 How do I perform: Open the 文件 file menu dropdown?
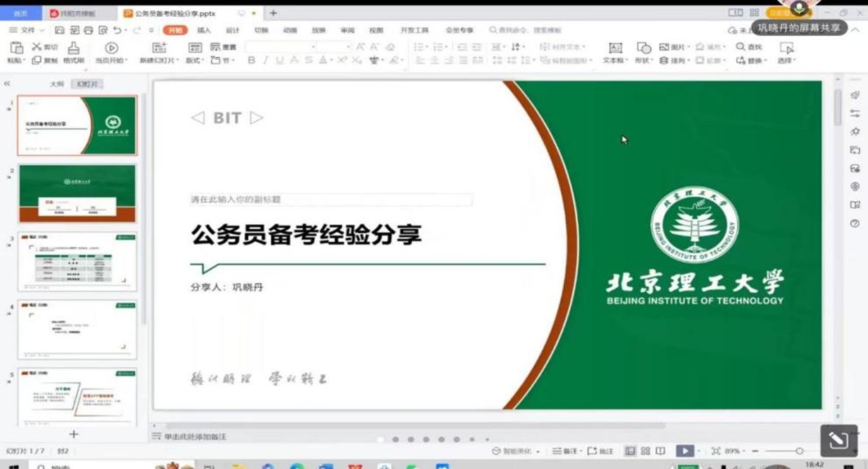click(x=28, y=30)
